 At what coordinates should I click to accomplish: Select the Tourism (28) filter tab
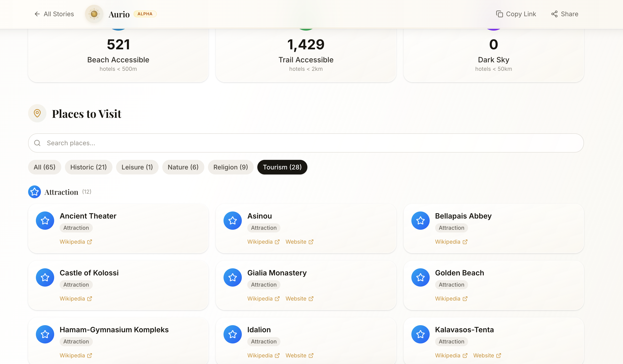tap(282, 167)
